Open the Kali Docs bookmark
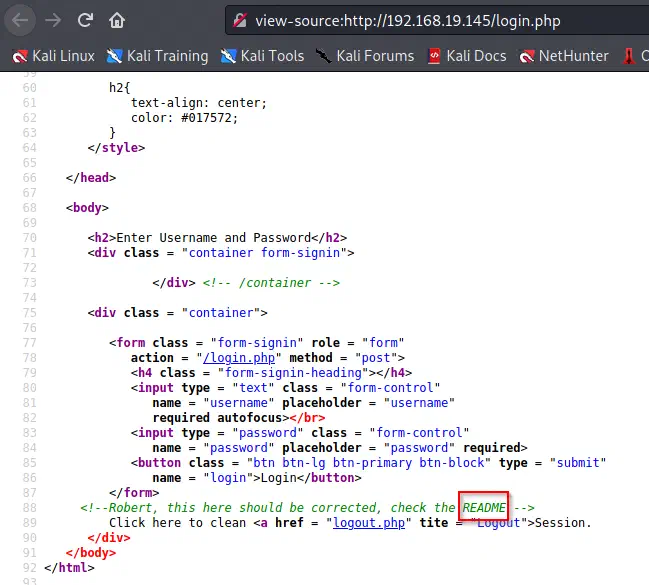The image size is (649, 585). click(467, 56)
